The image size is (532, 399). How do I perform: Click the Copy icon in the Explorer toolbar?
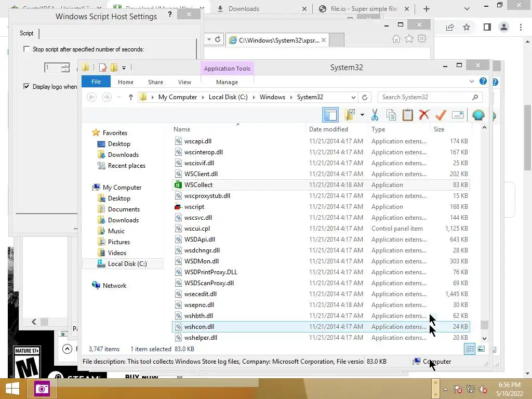click(x=391, y=115)
